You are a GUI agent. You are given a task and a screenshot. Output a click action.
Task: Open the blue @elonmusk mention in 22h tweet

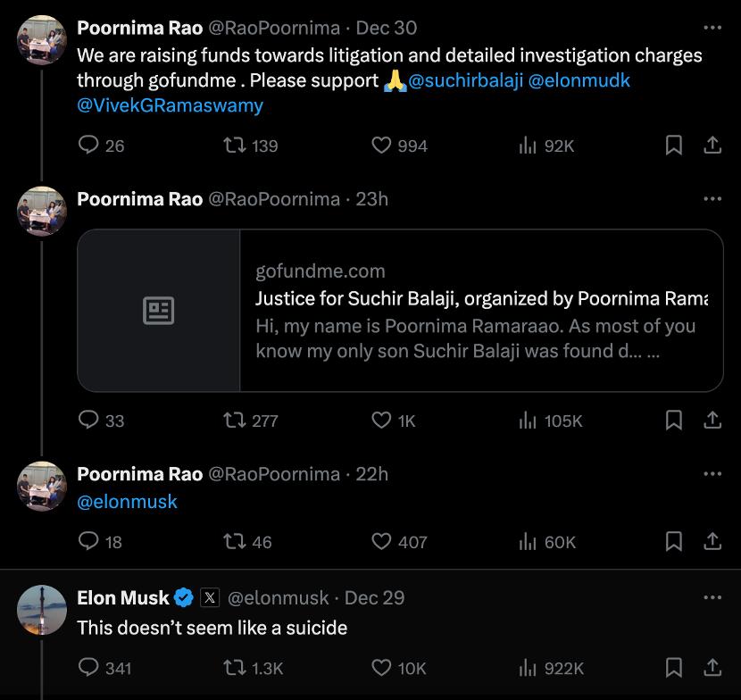[128, 502]
